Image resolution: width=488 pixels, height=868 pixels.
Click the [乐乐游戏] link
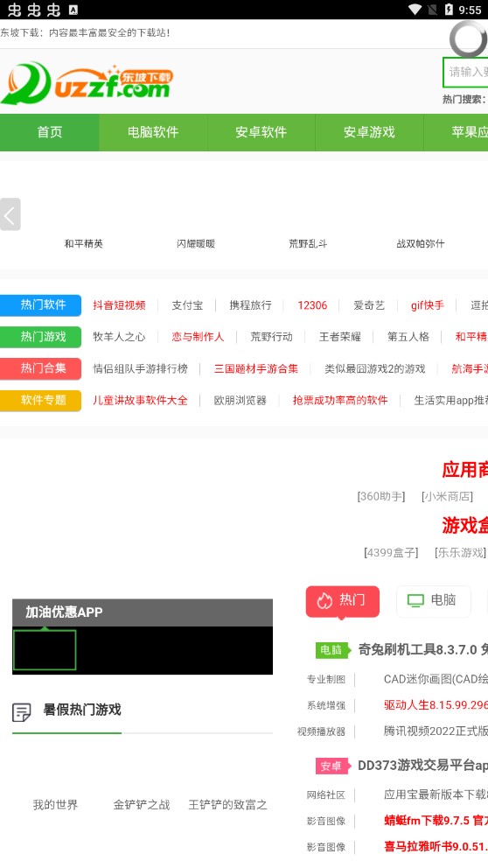(x=460, y=552)
